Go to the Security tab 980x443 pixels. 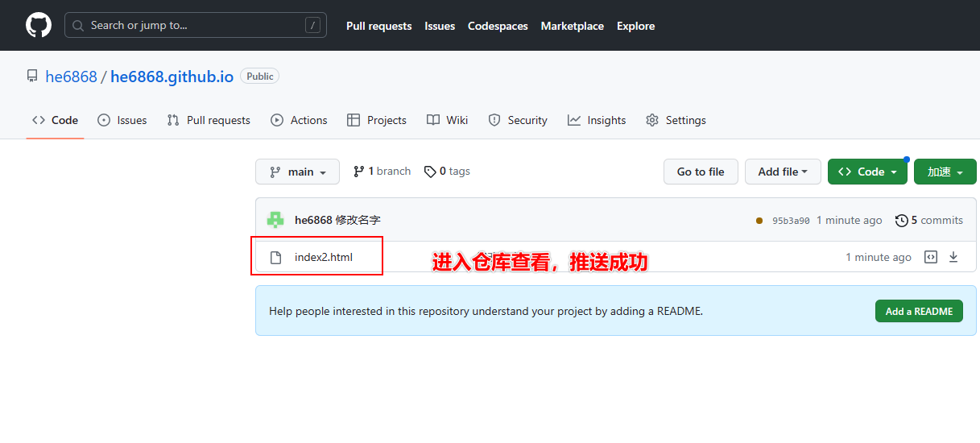tap(518, 120)
